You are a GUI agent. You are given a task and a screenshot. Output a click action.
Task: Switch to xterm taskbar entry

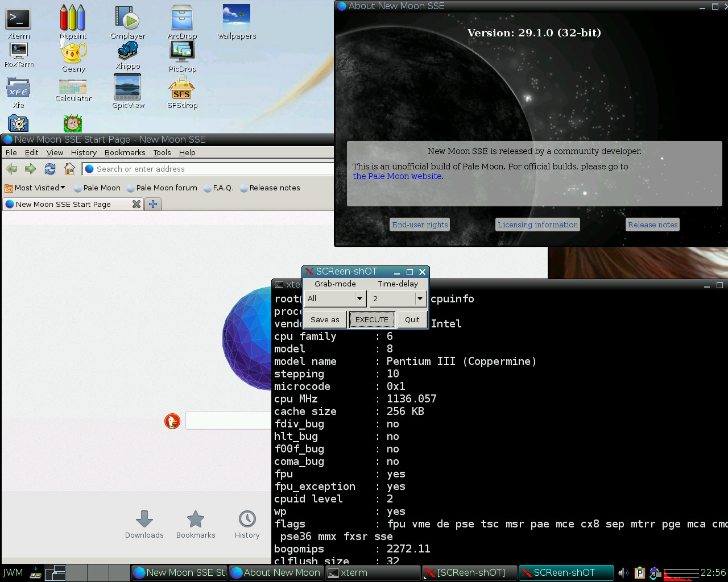pos(373,572)
